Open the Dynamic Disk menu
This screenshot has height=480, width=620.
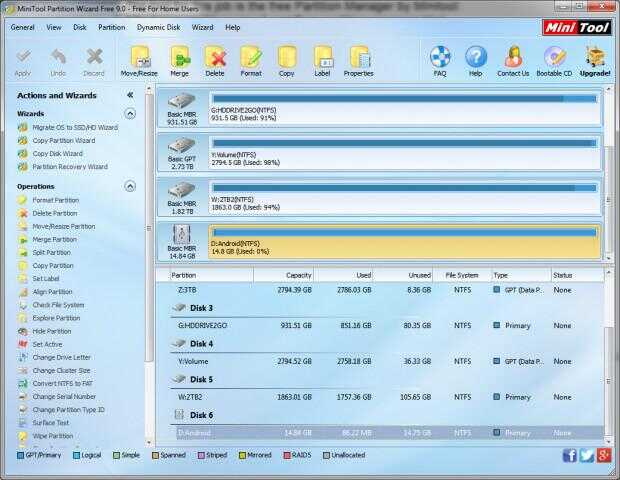[x=159, y=27]
